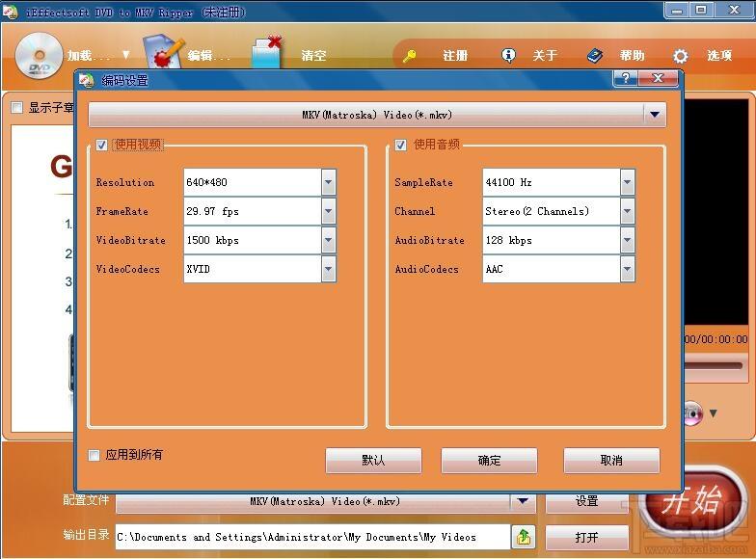Open the Help (帮助) book icon
This screenshot has height=559, width=756.
(595, 56)
